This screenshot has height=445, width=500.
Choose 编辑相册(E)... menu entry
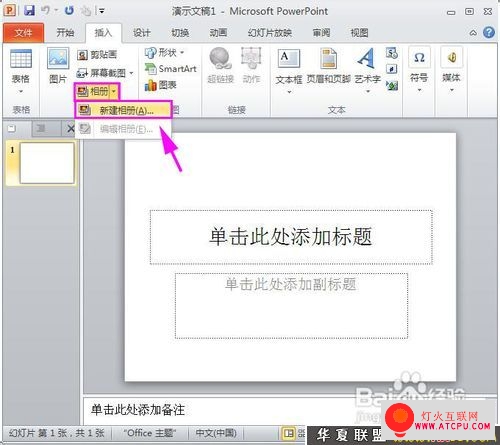pyautogui.click(x=123, y=129)
